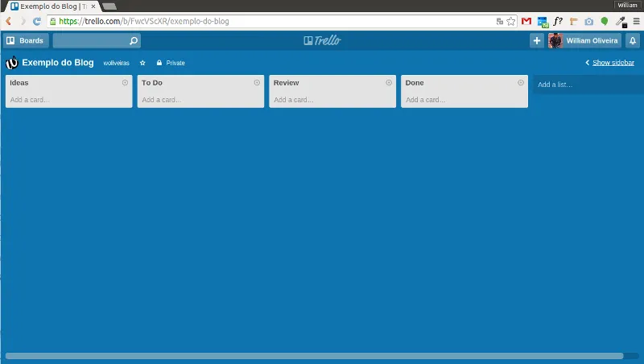Click the camera screenshot extension icon
644x364 pixels.
pyautogui.click(x=589, y=22)
